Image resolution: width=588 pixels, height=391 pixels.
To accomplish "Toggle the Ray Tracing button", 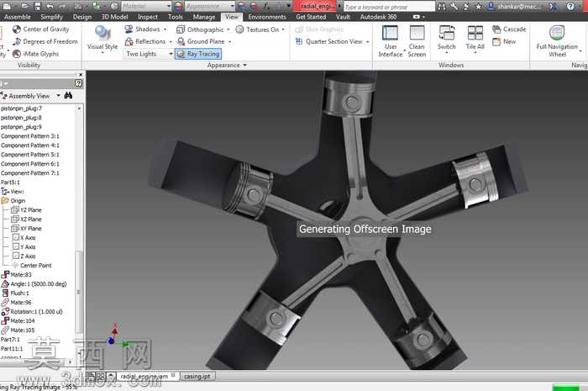I will coord(198,54).
